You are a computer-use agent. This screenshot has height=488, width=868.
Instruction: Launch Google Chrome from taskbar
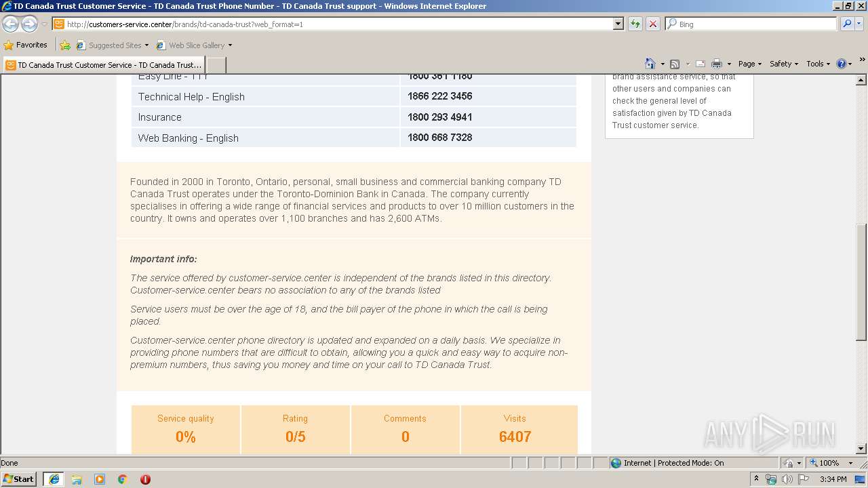click(x=123, y=479)
